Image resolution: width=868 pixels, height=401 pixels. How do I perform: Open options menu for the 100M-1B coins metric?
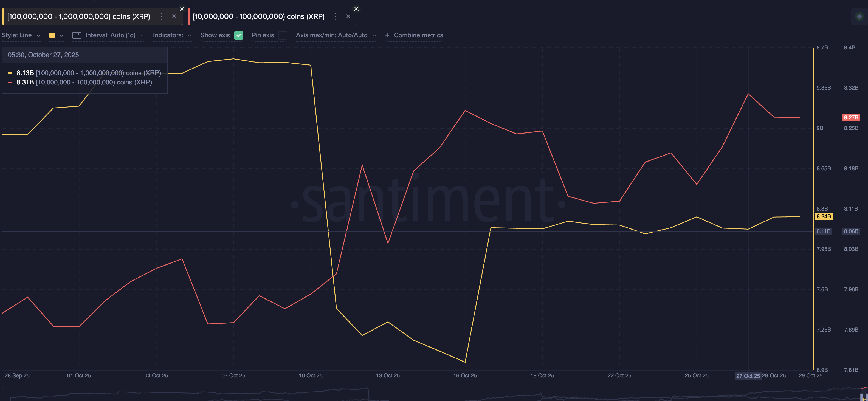tap(161, 16)
